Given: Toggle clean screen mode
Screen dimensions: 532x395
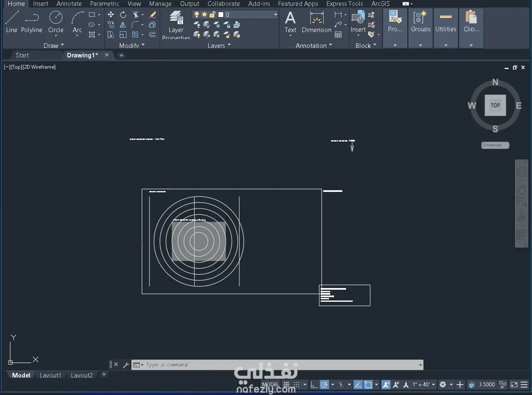Looking at the screenshot, I should tap(514, 385).
